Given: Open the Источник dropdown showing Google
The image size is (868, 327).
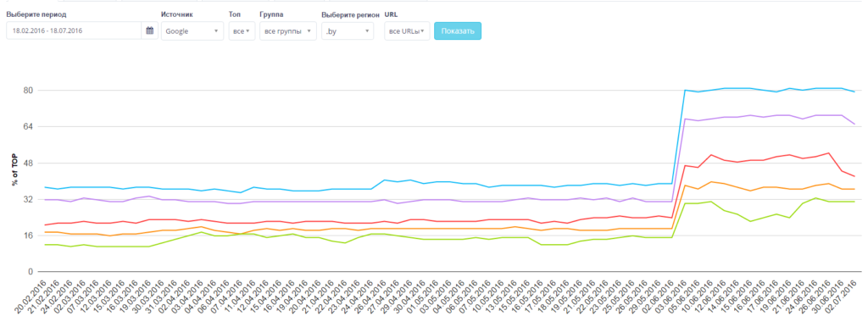Looking at the screenshot, I should tap(192, 31).
